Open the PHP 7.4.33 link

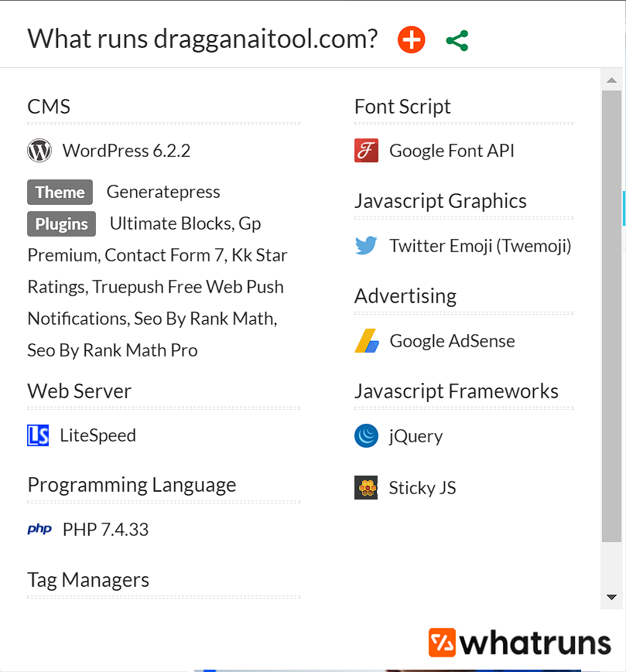[x=105, y=530]
